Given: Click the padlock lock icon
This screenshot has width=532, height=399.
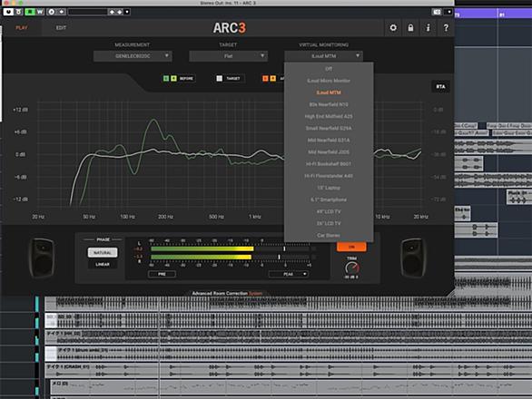Looking at the screenshot, I should click(x=410, y=28).
